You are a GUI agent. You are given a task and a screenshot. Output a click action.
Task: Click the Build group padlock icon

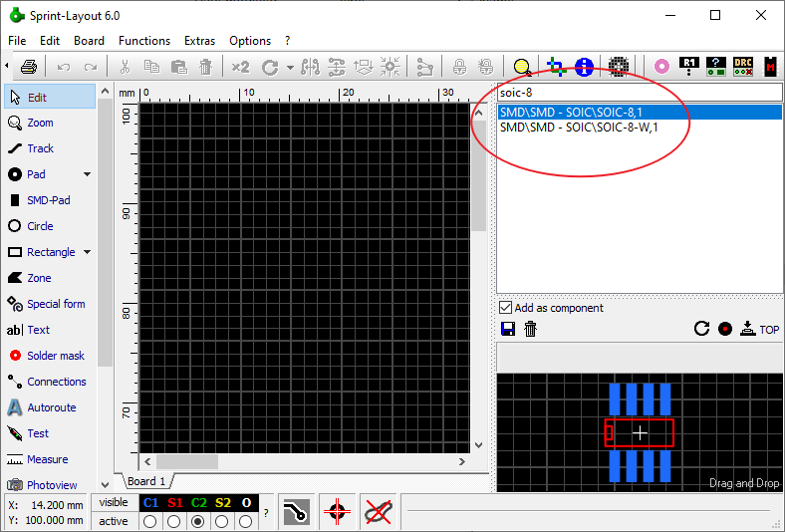coord(459,67)
